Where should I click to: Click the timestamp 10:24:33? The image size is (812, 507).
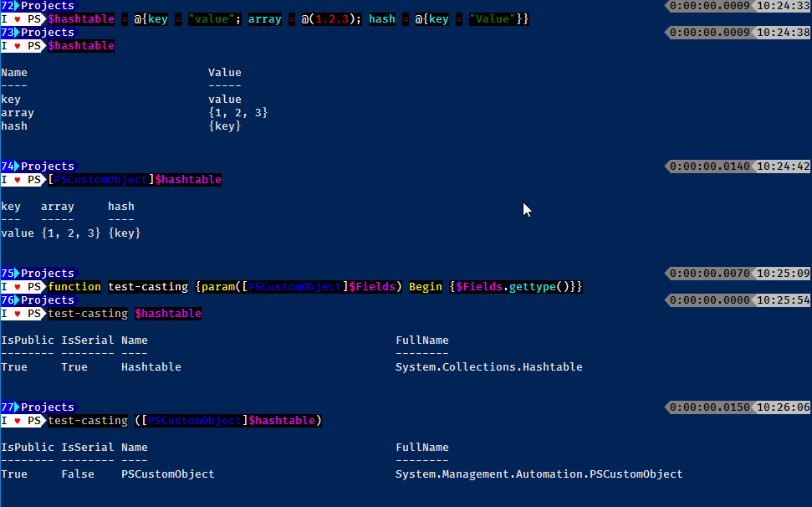click(783, 6)
